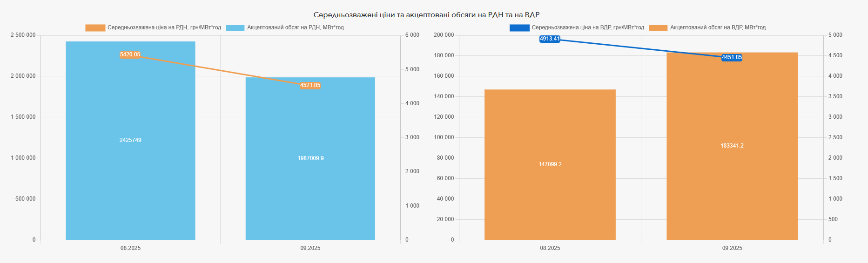Viewport: 868px width, 263px height.
Task: Toggle the 'Середньозважена ціна на РДН' legend label
Action: click(x=164, y=28)
